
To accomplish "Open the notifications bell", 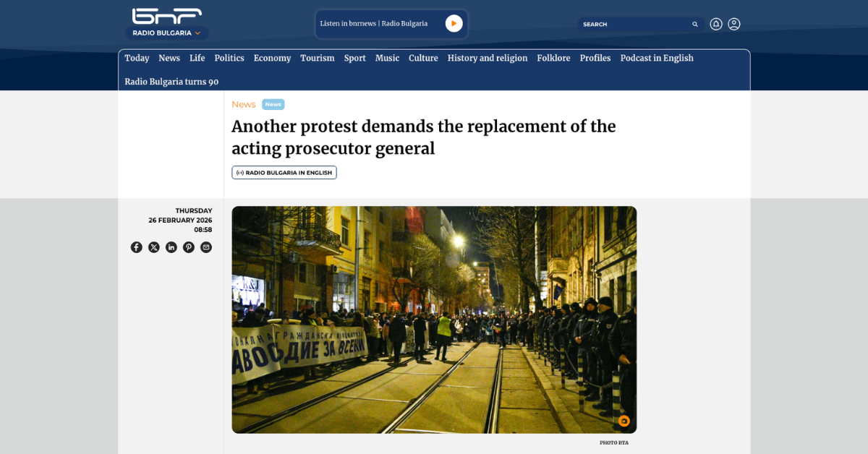I will 716,24.
